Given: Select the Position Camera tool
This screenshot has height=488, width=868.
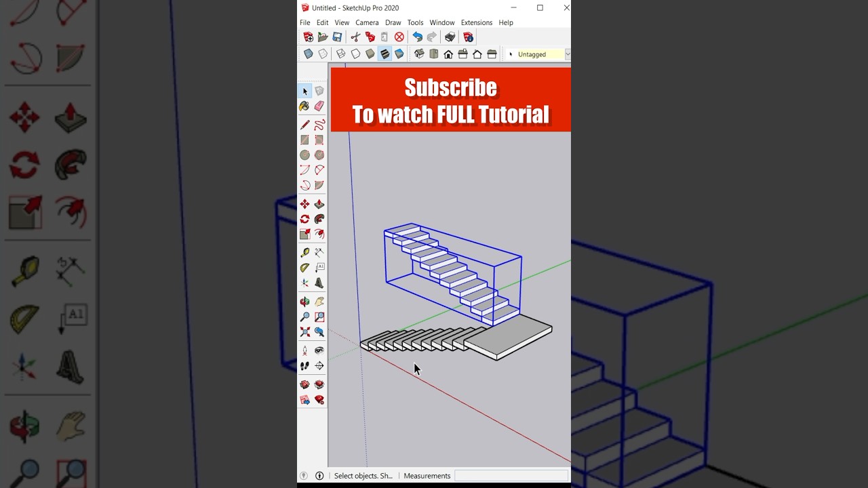Looking at the screenshot, I should pos(304,350).
